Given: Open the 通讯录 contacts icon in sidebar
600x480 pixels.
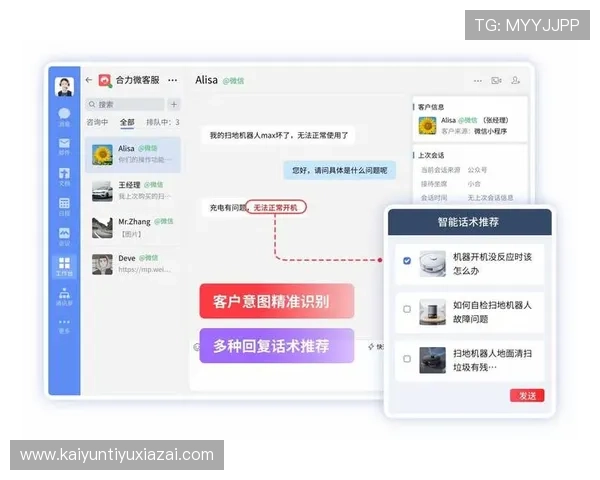Looking at the screenshot, I should click(64, 297).
